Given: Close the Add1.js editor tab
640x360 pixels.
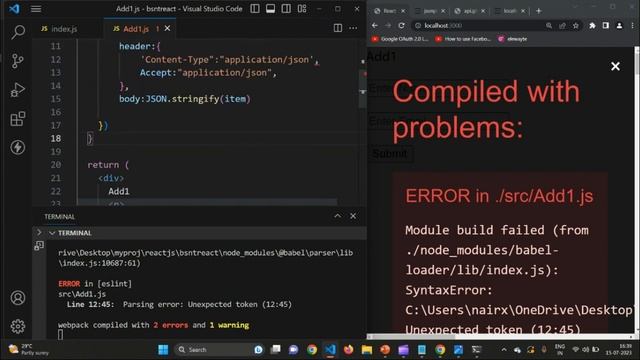Looking at the screenshot, I should click(167, 28).
